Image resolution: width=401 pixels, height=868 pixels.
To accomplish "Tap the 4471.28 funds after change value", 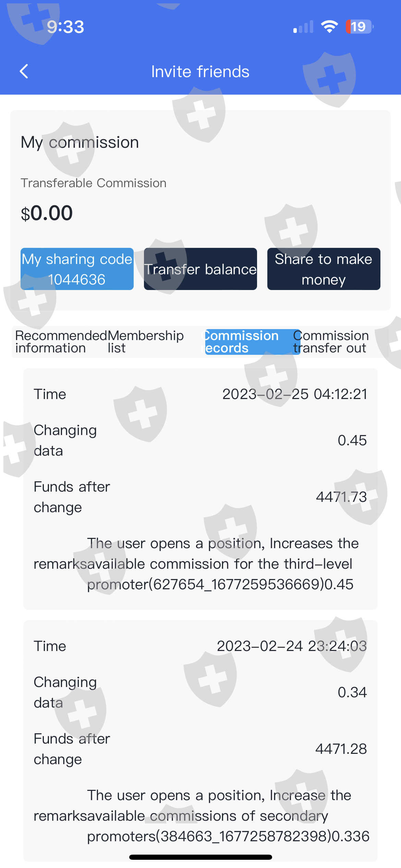I will click(341, 749).
